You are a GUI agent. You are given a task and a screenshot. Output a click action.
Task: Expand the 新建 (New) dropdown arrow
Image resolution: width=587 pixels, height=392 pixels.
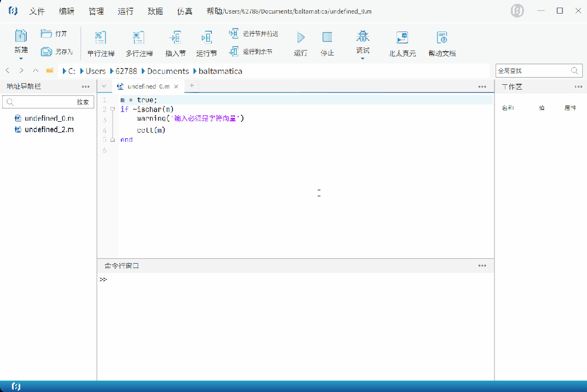pyautogui.click(x=21, y=58)
